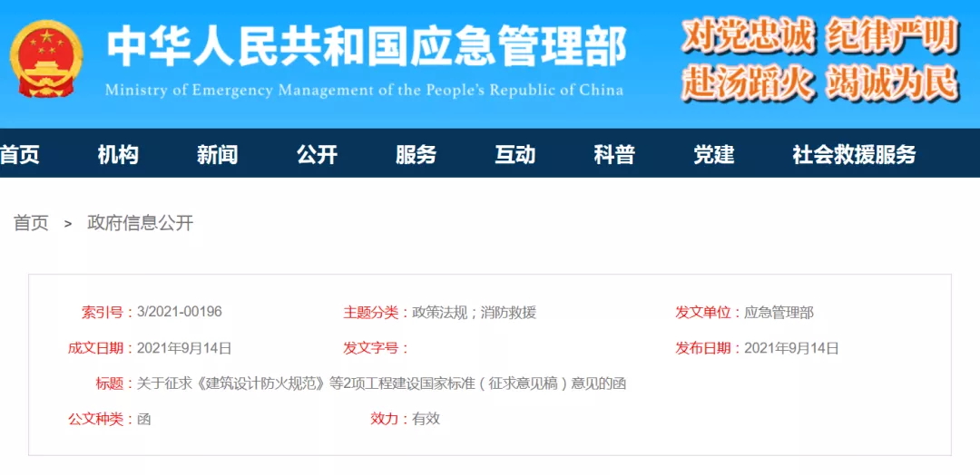Click the 标题 label

coord(113,383)
